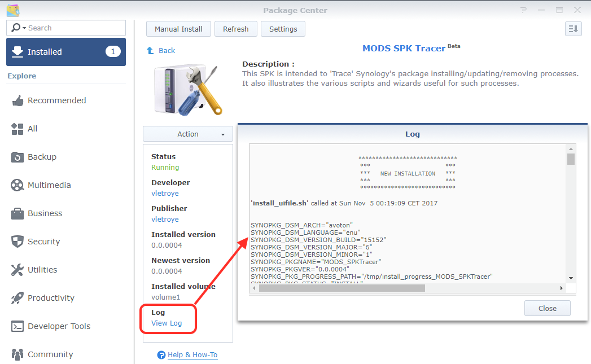
Task: Open Package Center Settings
Action: (283, 29)
